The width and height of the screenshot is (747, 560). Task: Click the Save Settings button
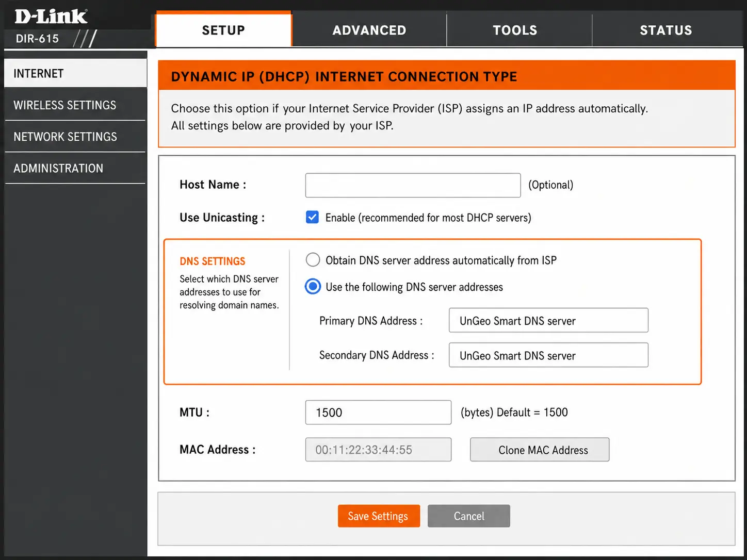379,516
